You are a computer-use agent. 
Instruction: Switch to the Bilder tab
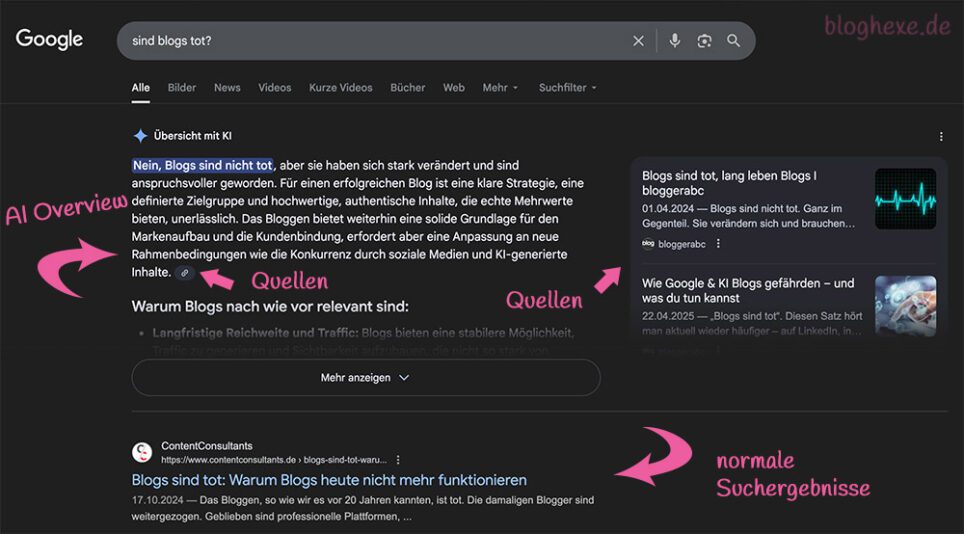[x=182, y=87]
